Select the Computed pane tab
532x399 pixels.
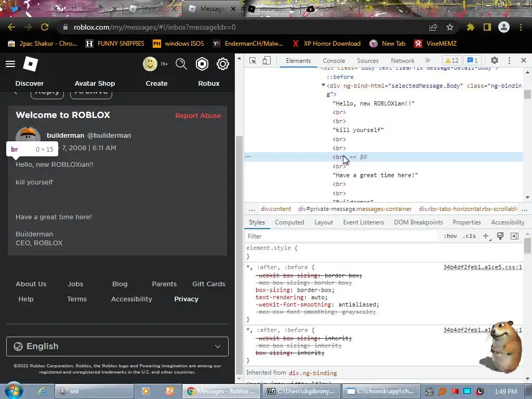[289, 222]
